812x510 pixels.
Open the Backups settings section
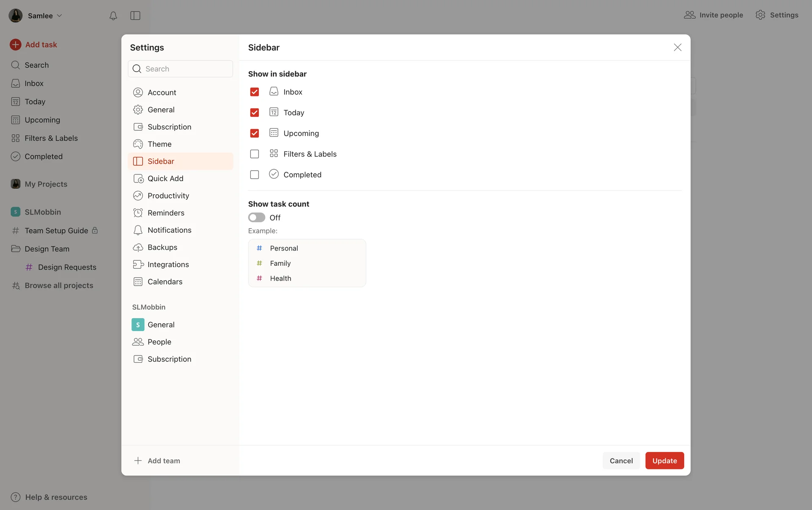click(x=162, y=247)
